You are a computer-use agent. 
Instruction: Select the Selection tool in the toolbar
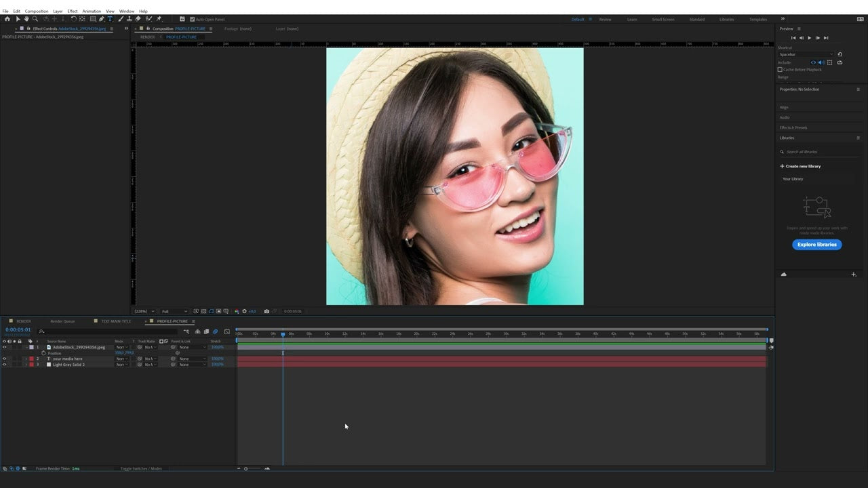coord(18,19)
